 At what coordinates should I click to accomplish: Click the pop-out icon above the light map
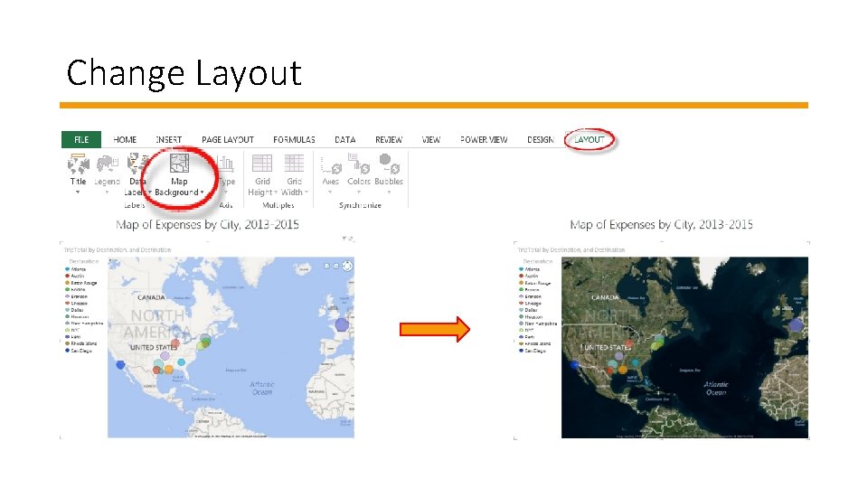pyautogui.click(x=352, y=239)
